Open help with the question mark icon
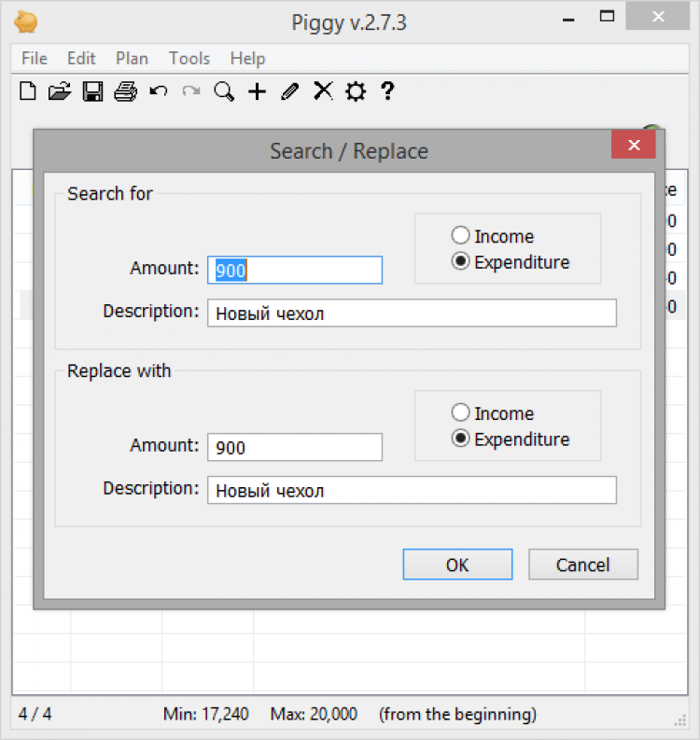Viewport: 700px width, 740px height. [x=387, y=91]
